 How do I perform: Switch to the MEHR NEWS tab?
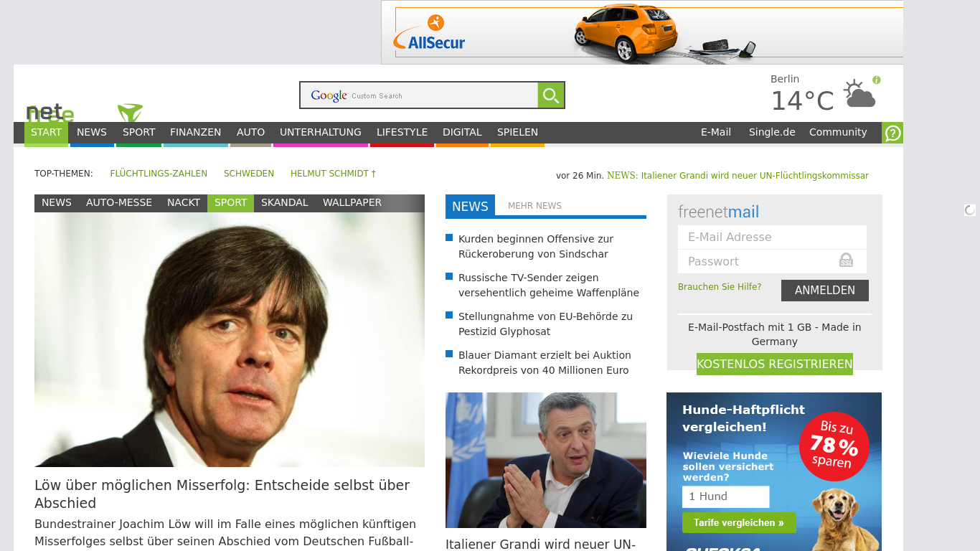(x=534, y=206)
